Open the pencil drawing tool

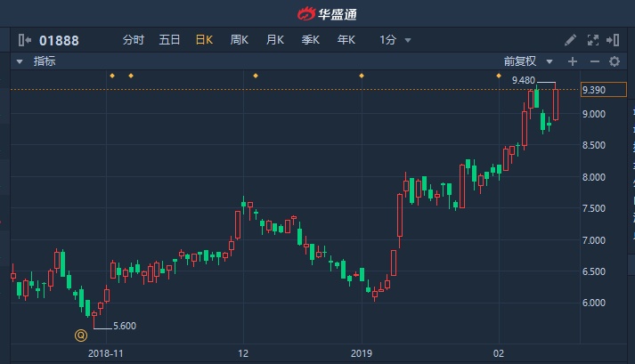(570, 40)
